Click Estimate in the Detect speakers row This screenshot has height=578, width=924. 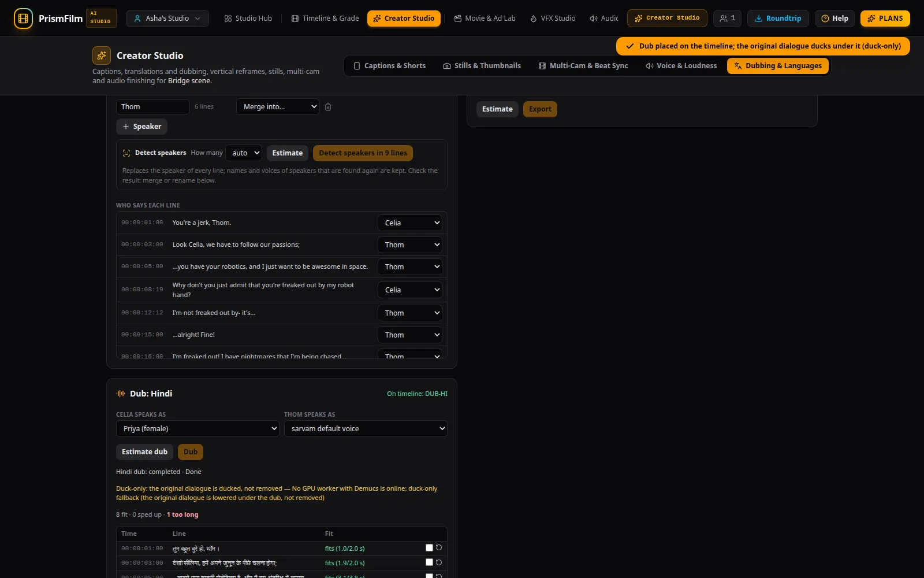click(287, 153)
